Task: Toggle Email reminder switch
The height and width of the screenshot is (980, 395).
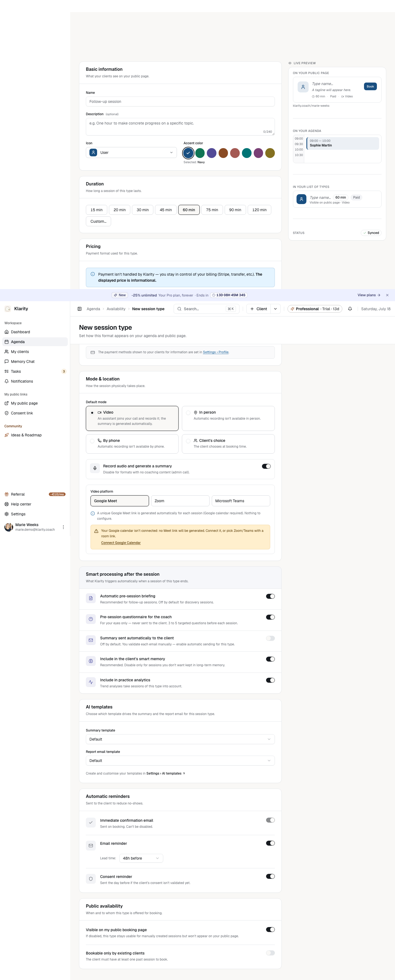Action: [270, 843]
